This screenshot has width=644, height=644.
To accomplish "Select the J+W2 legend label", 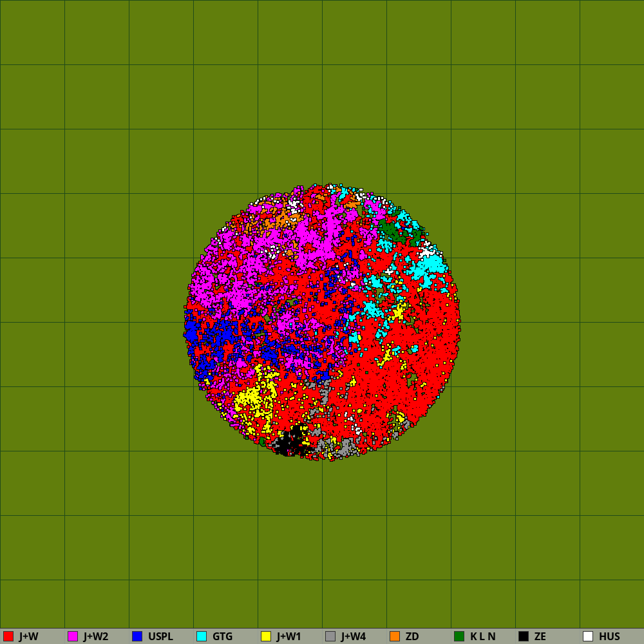I will pyautogui.click(x=96, y=636).
